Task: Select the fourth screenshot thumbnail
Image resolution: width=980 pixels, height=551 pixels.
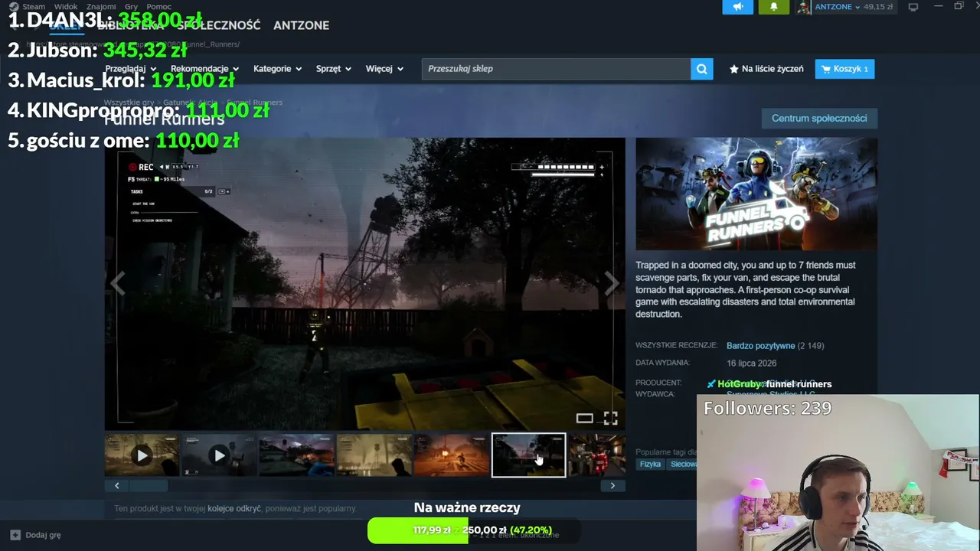Action: point(374,455)
